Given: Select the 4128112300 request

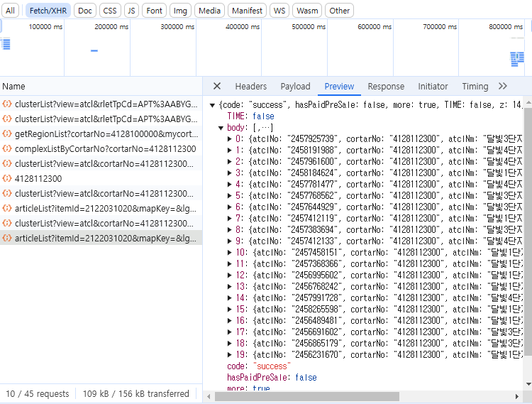Looking at the screenshot, I should click(x=101, y=179).
